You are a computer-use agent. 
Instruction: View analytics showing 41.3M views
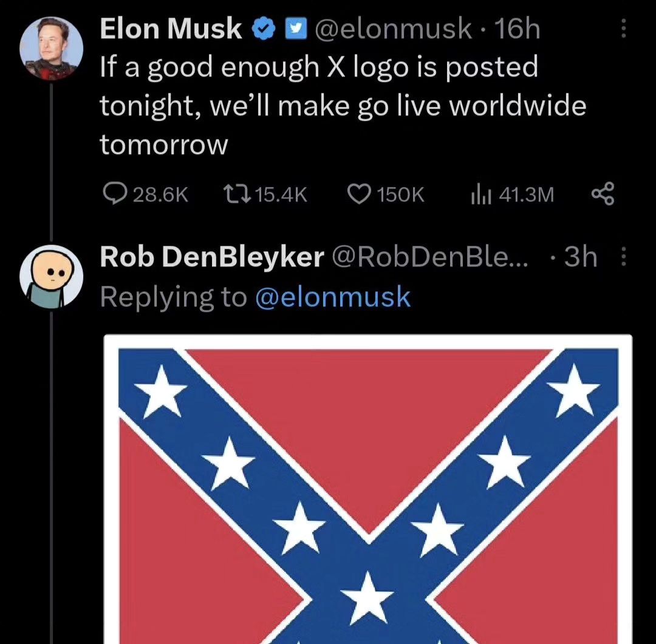pyautogui.click(x=480, y=194)
